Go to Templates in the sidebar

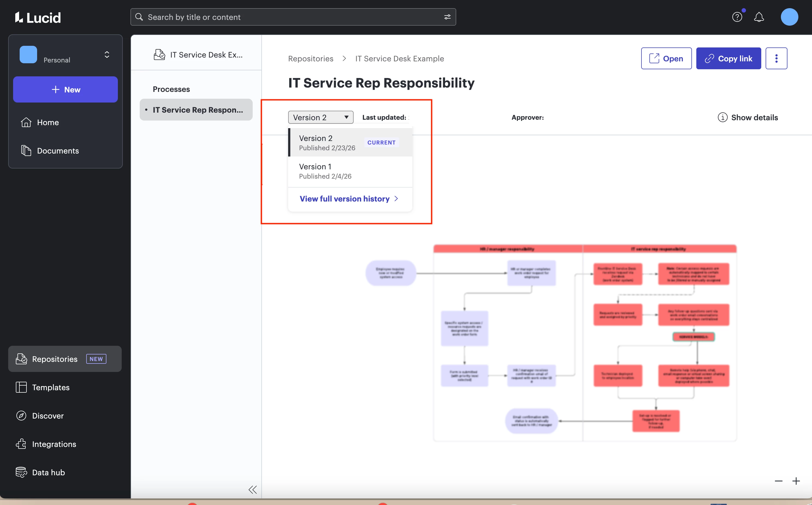click(50, 387)
